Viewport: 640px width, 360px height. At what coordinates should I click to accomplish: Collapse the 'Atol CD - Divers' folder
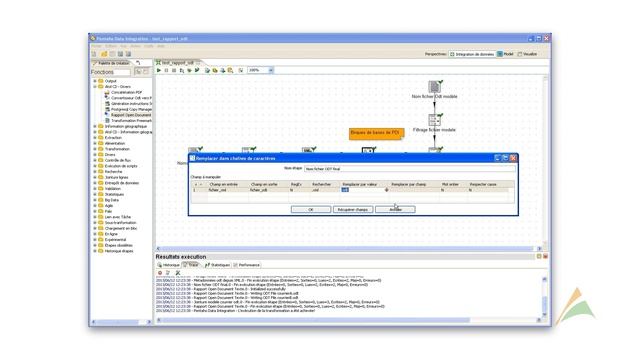tap(95, 87)
